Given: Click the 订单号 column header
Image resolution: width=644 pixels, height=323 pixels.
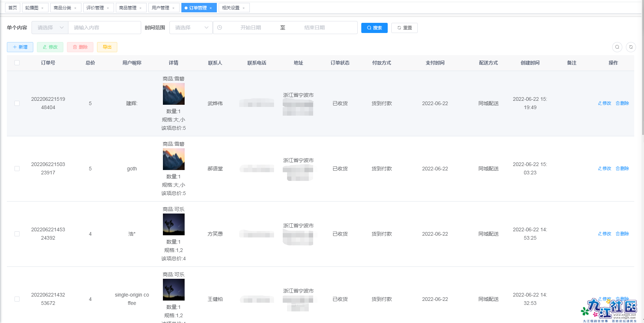Looking at the screenshot, I should tap(48, 63).
